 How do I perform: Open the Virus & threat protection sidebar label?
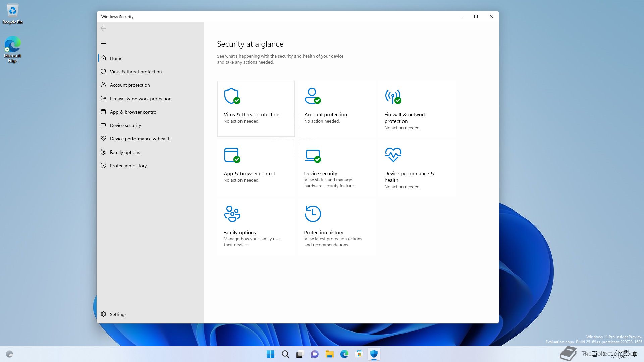point(136,72)
